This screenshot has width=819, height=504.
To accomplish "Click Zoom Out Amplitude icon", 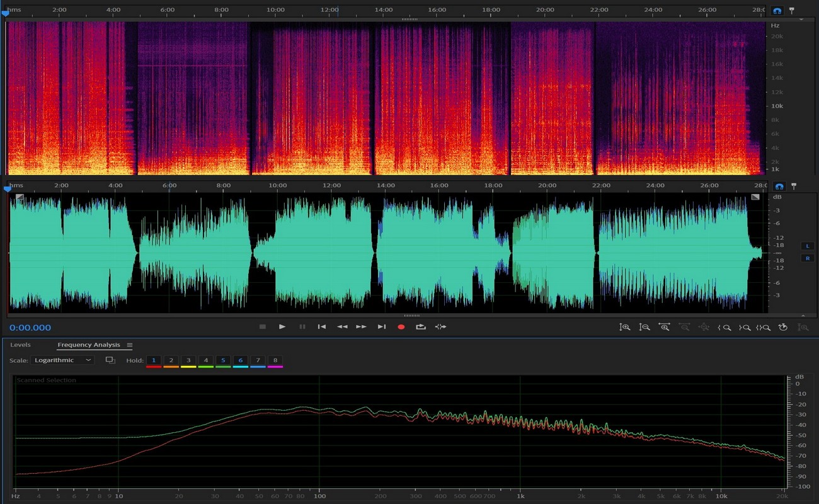I will pos(644,328).
